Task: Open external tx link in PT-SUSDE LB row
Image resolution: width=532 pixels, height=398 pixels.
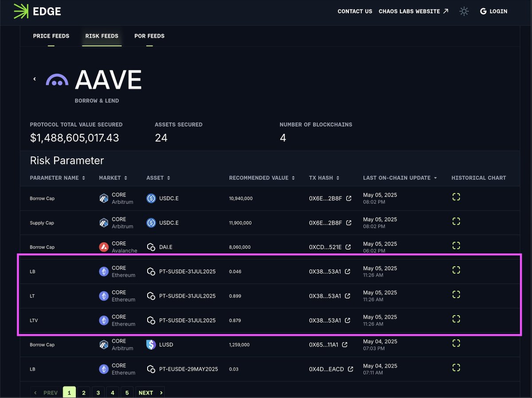Action: [x=348, y=271]
